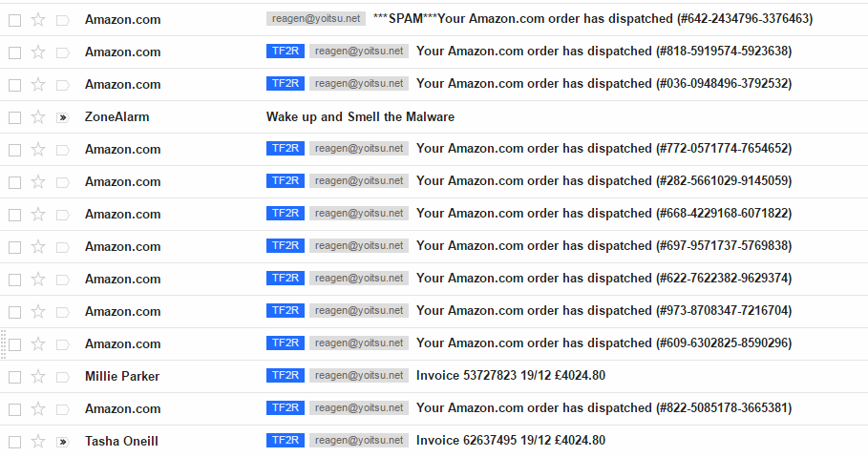Click the TF2R label on Millie Parker email
The image size is (868, 457).
pyautogui.click(x=286, y=376)
